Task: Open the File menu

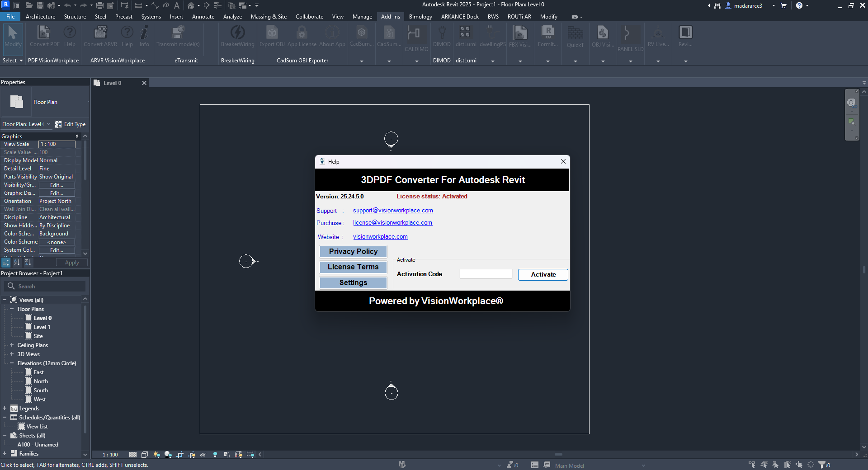Action: (x=10, y=17)
